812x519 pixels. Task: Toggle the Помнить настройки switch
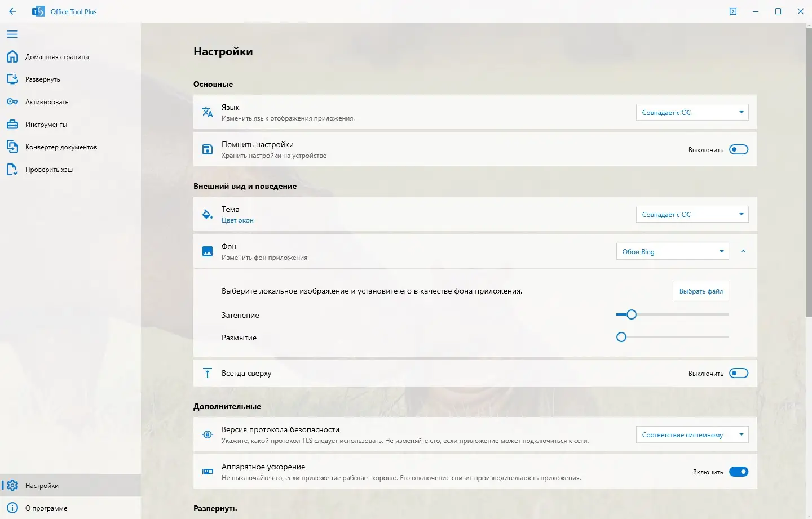[x=738, y=149]
